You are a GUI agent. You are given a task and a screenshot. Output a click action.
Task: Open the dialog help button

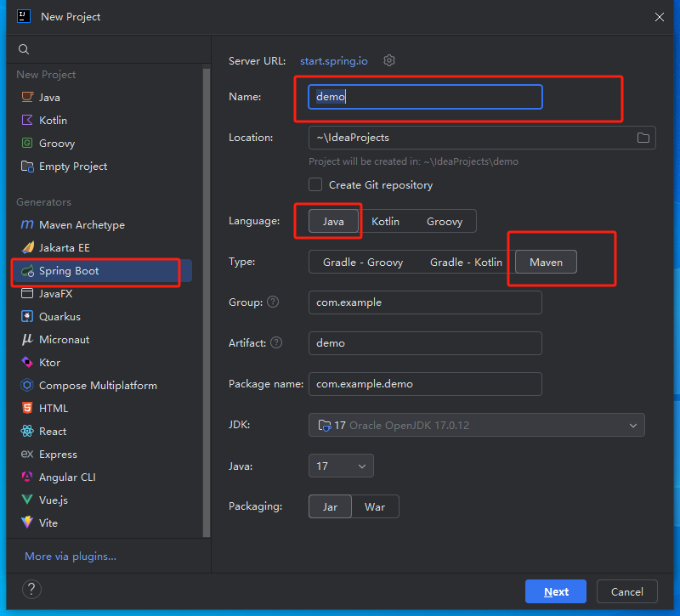(x=31, y=589)
